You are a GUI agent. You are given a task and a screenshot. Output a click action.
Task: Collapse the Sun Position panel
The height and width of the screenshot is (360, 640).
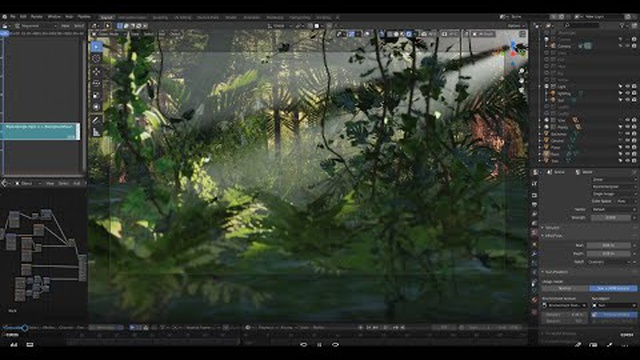click(x=554, y=272)
